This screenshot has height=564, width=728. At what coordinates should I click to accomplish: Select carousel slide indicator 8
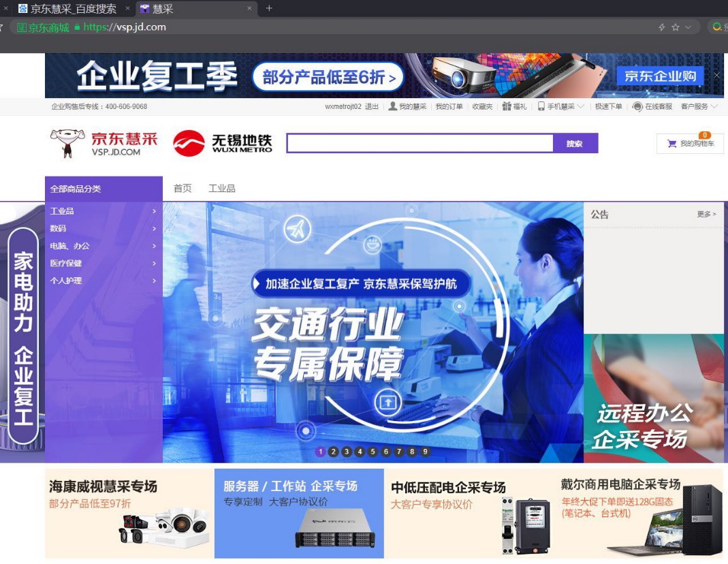(412, 451)
